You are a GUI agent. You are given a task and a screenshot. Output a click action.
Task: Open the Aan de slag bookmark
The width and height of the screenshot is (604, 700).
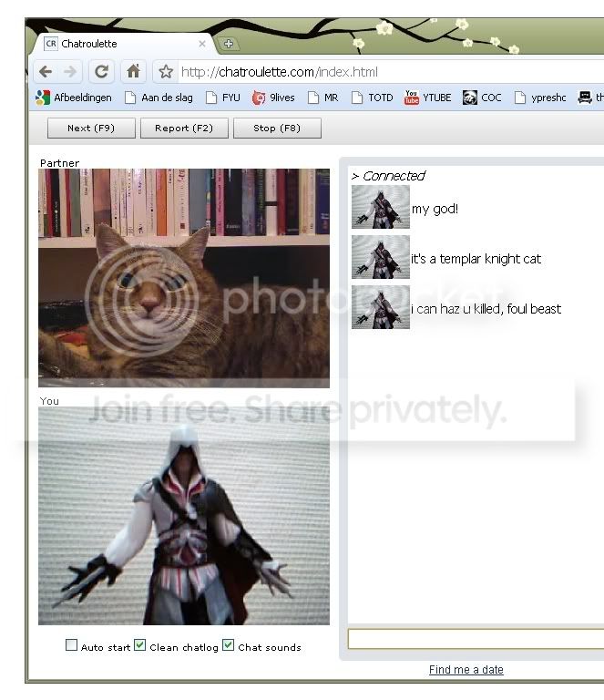pos(159,98)
